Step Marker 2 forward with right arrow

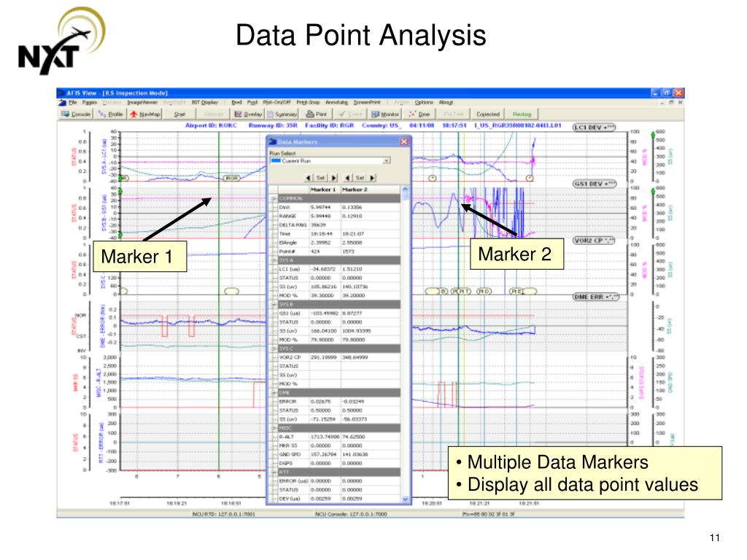coord(373,178)
